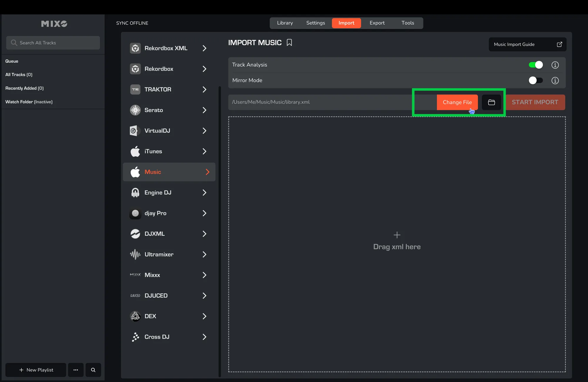Click the bookmark icon beside Import Music
This screenshot has height=382, width=588.
[x=289, y=43]
